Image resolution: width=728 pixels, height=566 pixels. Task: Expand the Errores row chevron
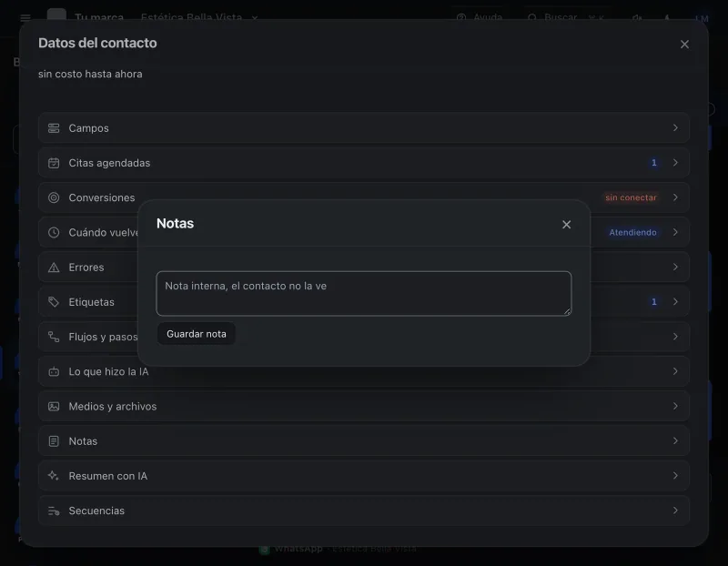pos(675,267)
